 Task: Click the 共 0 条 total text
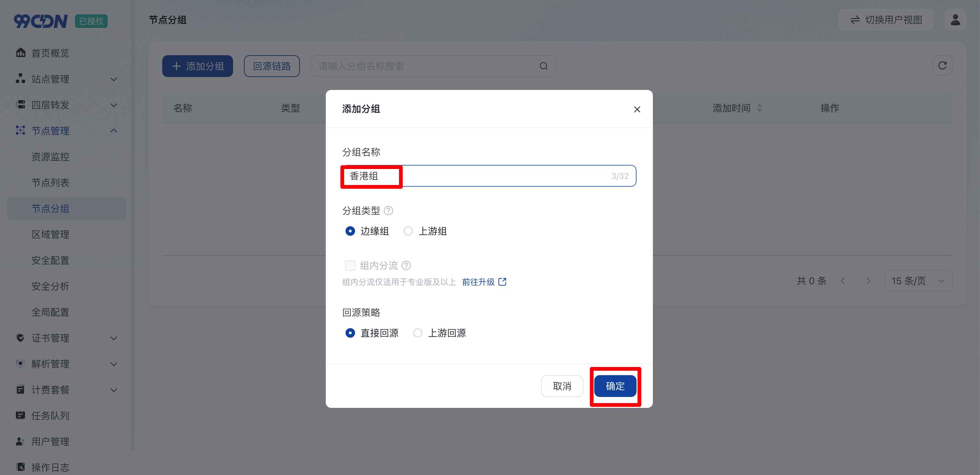811,281
